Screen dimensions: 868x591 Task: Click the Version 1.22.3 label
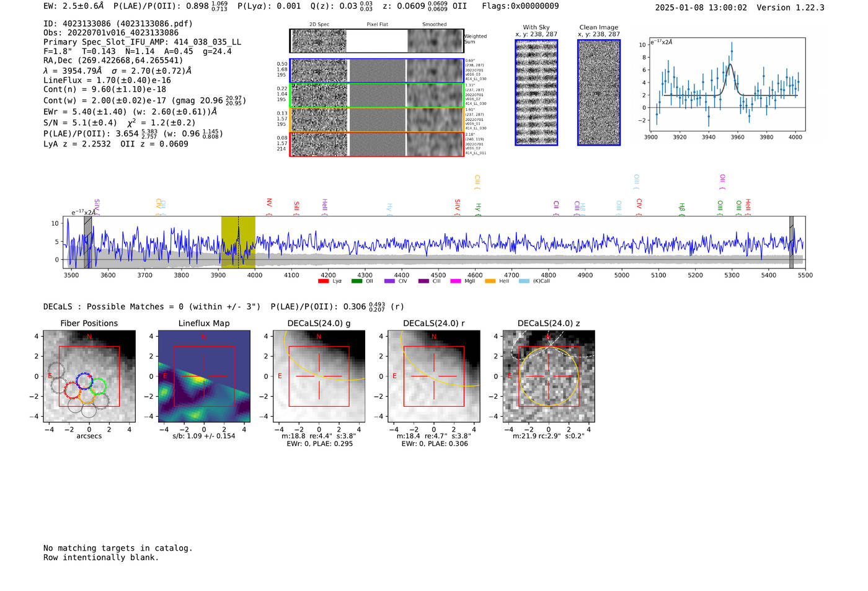[790, 7]
